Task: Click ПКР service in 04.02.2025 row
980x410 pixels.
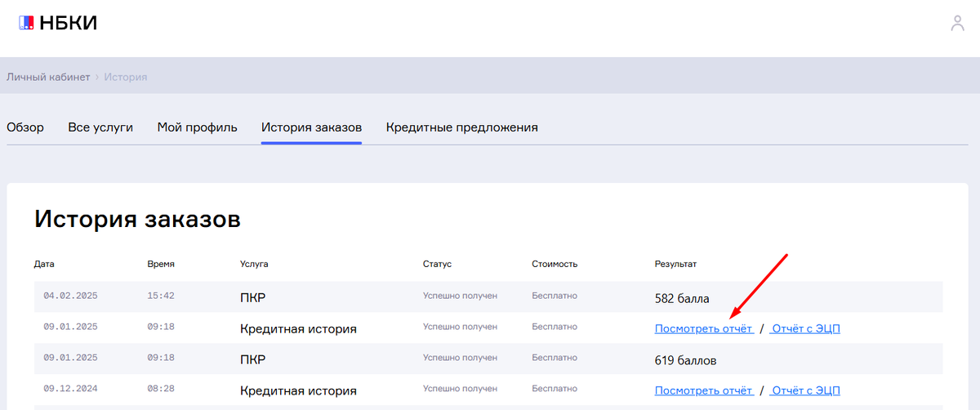Action: tap(253, 297)
